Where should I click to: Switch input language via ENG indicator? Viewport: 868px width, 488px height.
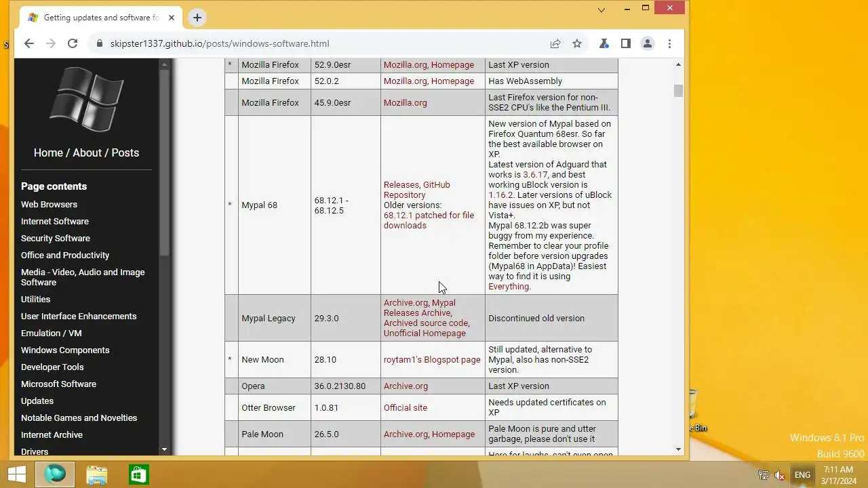pos(802,475)
